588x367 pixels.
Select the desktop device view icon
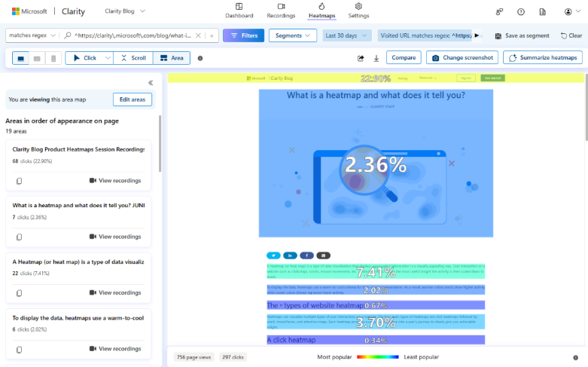(x=20, y=58)
